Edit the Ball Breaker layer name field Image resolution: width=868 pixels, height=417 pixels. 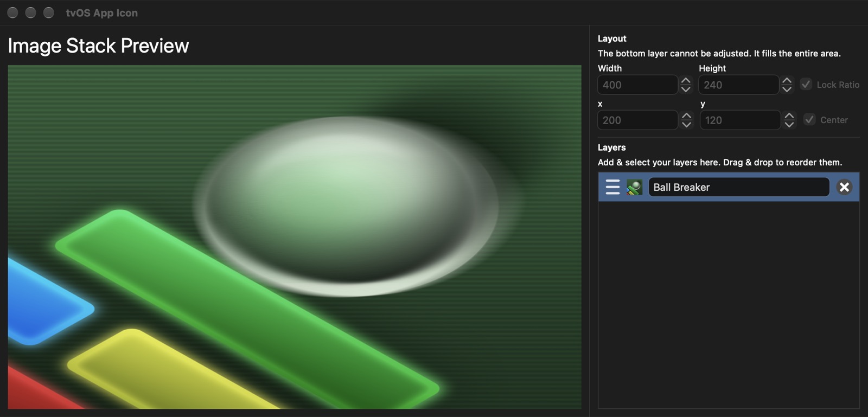click(x=739, y=187)
